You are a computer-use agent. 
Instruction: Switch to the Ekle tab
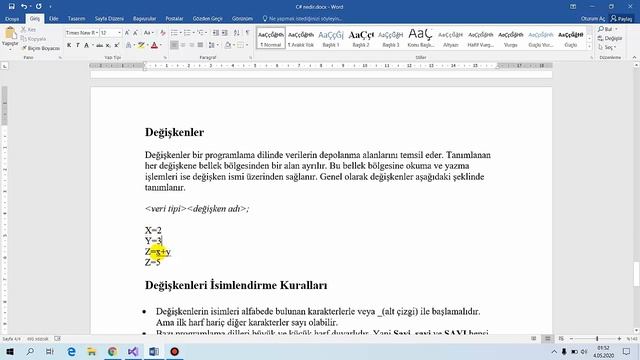[x=53, y=19]
